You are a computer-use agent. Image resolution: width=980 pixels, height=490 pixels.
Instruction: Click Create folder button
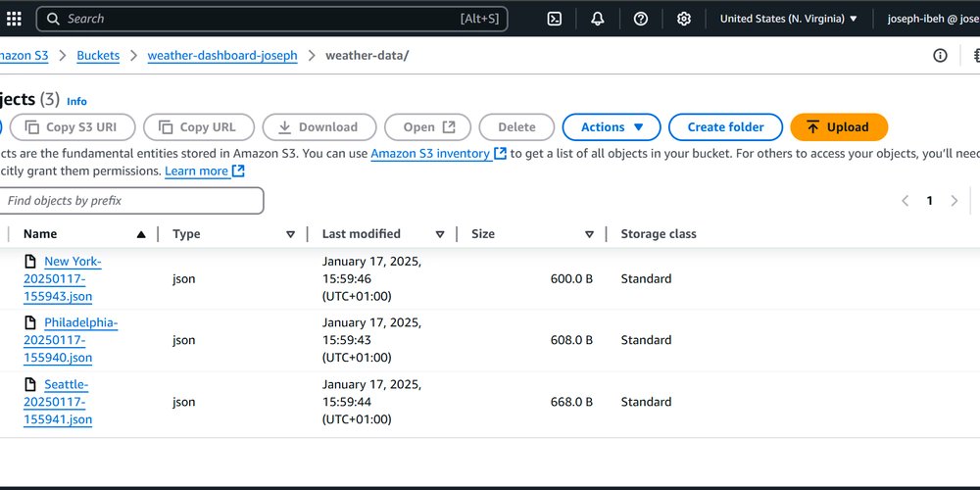pos(725,126)
